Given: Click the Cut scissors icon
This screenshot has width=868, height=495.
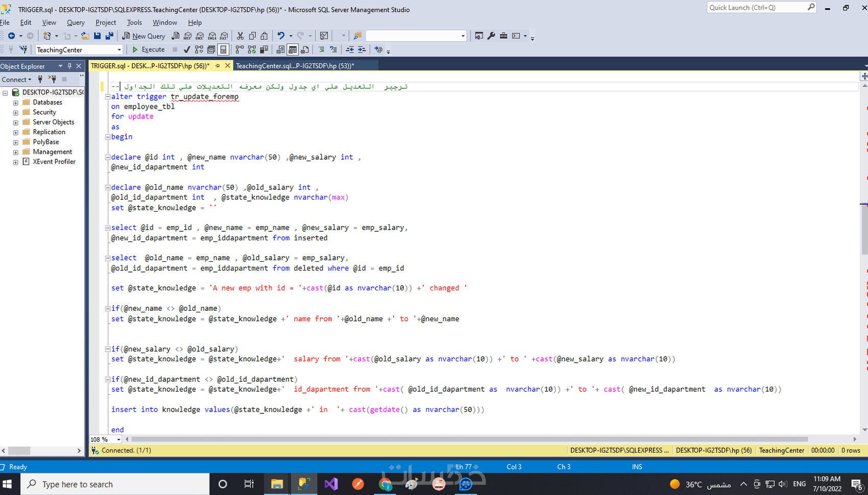Looking at the screenshot, I should [x=240, y=36].
